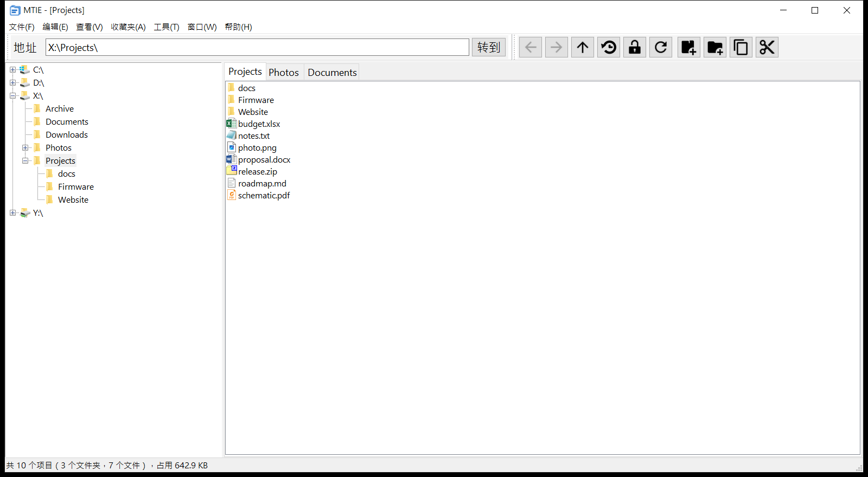Refresh the current folder view
The image size is (868, 477).
[661, 47]
